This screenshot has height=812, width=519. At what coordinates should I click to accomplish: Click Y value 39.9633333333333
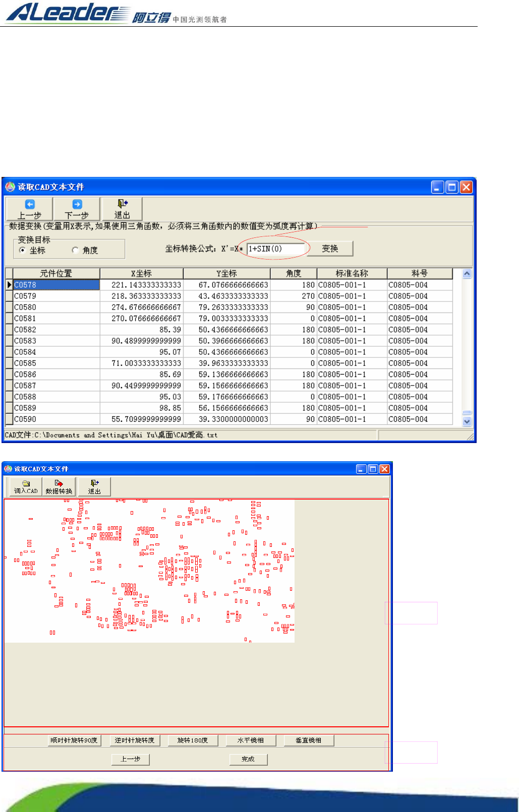click(227, 363)
